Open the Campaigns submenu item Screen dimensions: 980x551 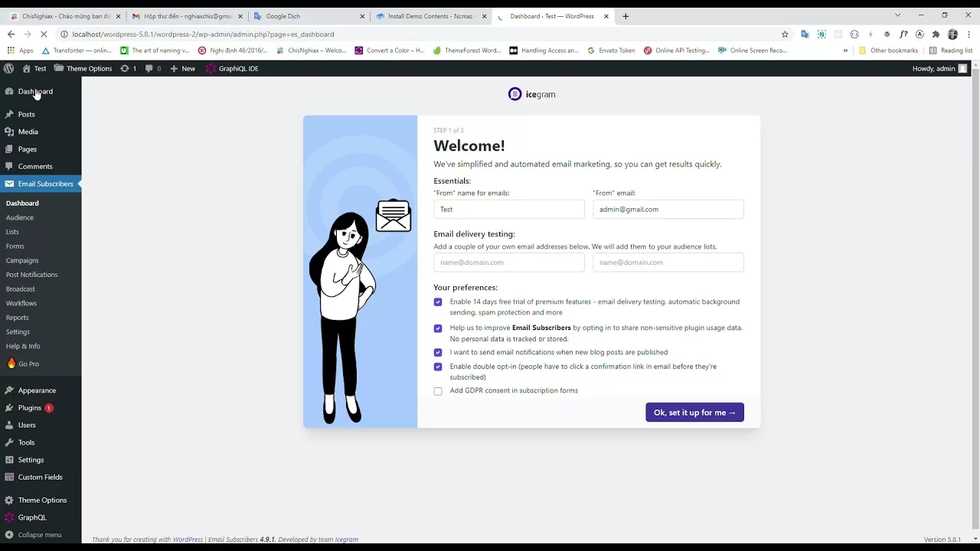click(x=22, y=260)
